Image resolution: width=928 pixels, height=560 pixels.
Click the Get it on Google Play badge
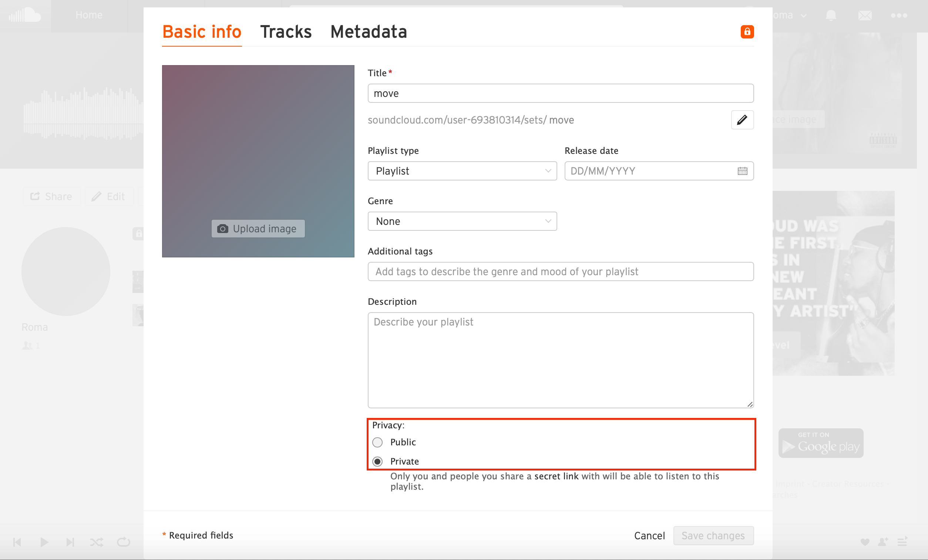[x=821, y=443]
